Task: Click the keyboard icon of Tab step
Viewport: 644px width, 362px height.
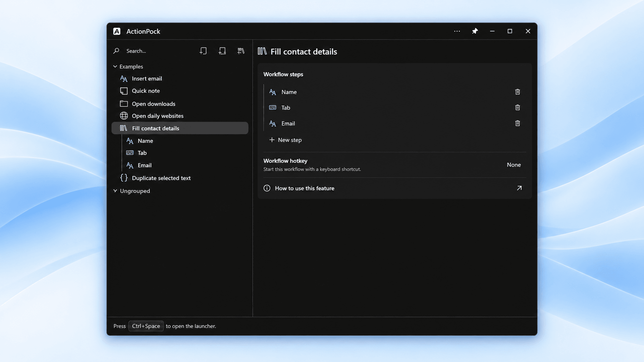Action: point(273,108)
